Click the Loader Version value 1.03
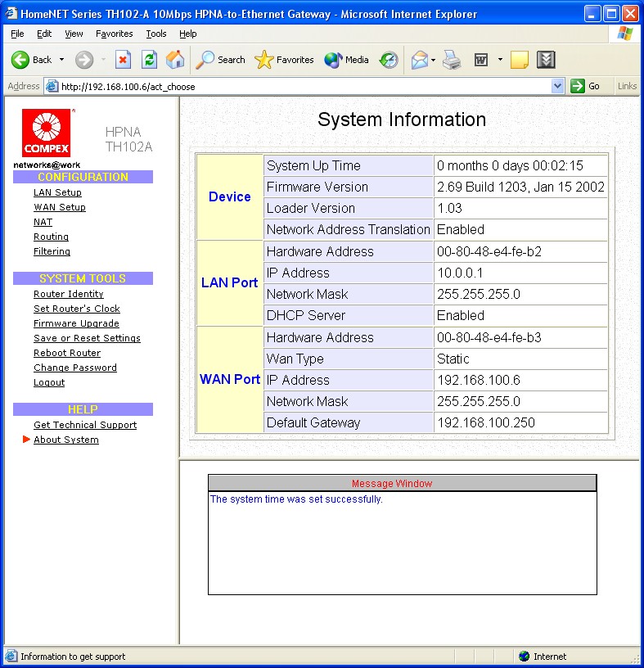644x668 pixels. (449, 208)
